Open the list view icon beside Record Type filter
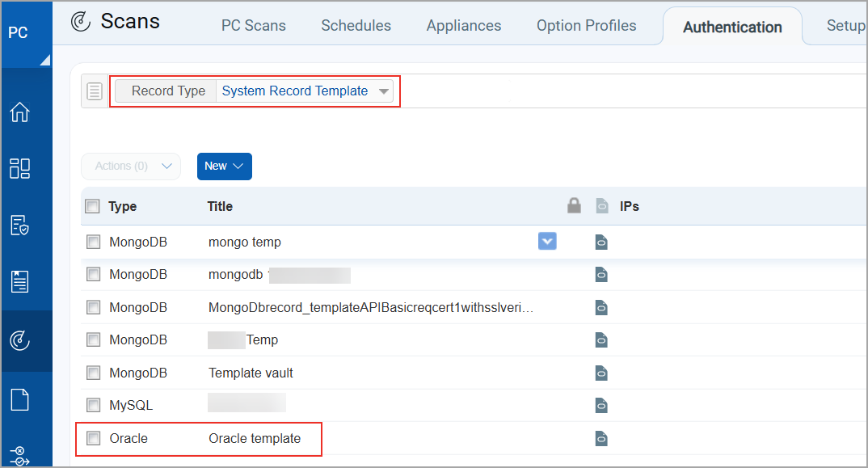This screenshot has width=868, height=468. click(95, 91)
